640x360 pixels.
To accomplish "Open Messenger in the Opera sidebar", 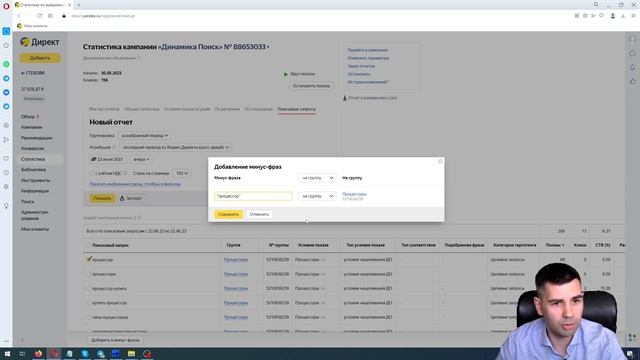I will tap(6, 92).
